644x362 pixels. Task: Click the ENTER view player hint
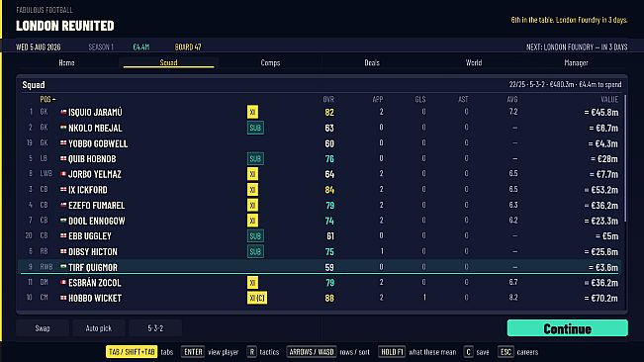point(210,352)
